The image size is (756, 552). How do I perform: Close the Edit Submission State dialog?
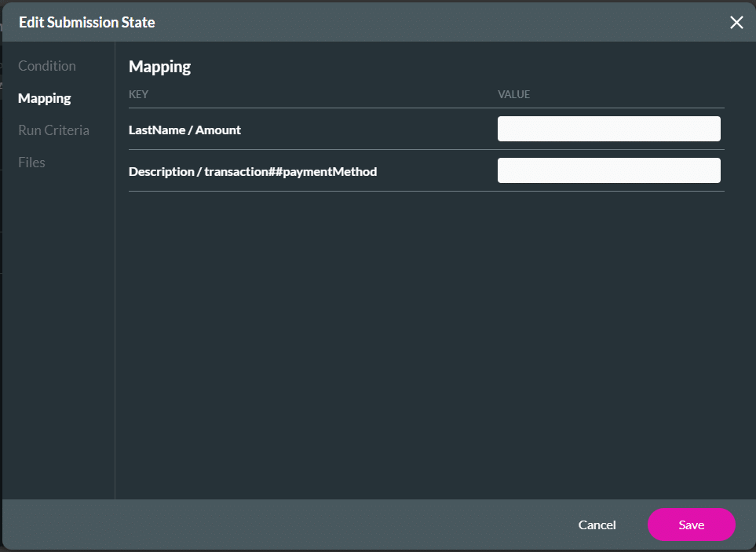(736, 23)
